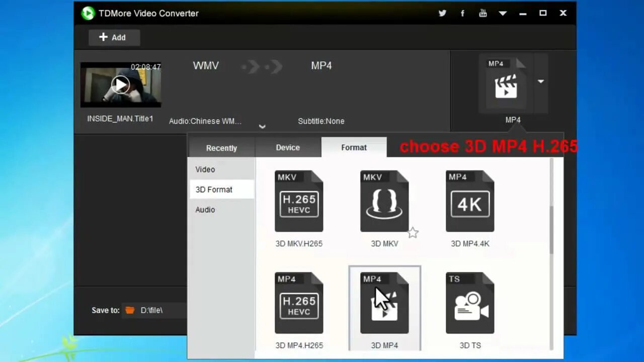
Task: Open the title bar dropdown menu arrow
Action: click(503, 14)
